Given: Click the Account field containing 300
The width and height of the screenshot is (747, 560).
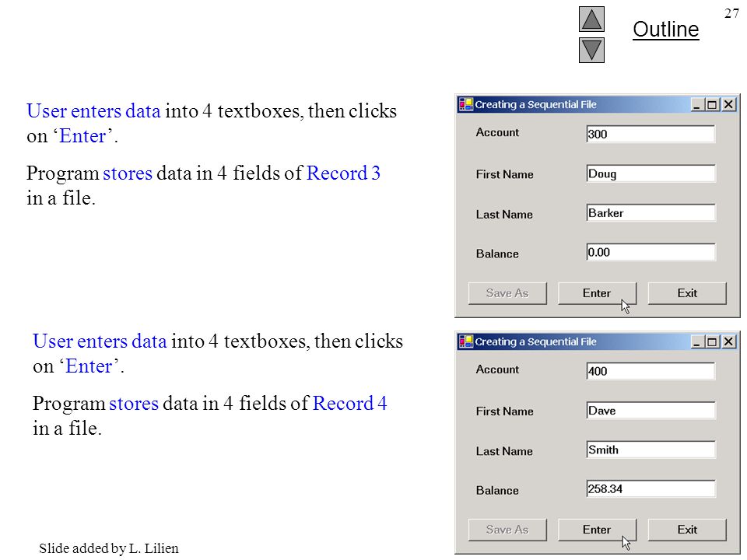Looking at the screenshot, I should [x=651, y=134].
